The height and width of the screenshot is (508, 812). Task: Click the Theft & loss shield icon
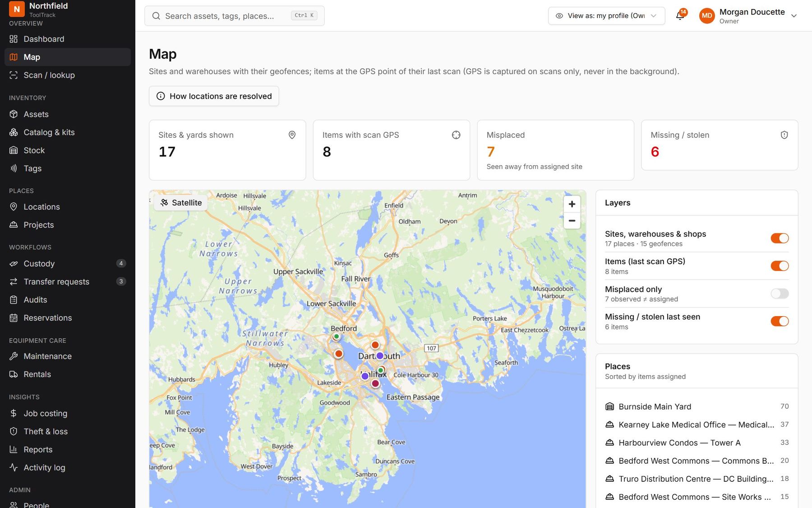(x=14, y=431)
